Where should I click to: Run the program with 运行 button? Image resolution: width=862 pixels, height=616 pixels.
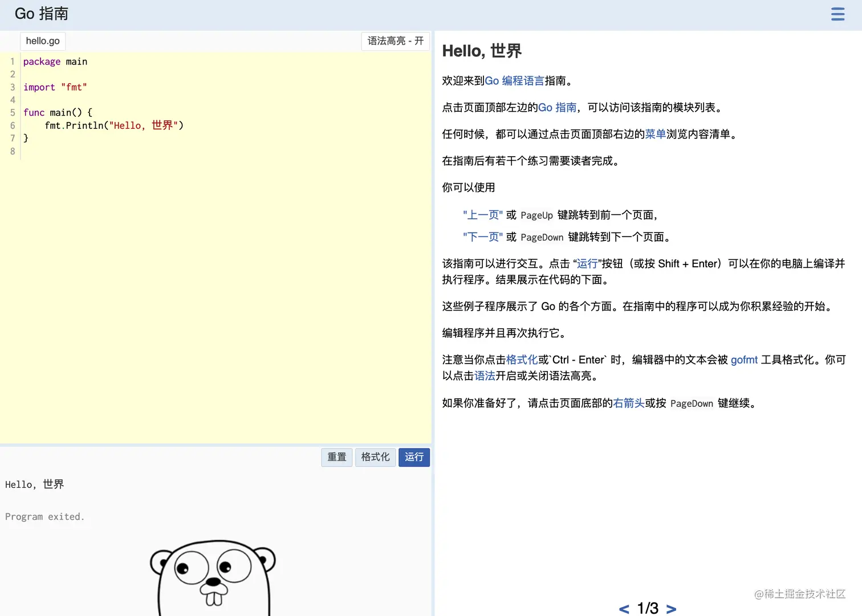(414, 457)
